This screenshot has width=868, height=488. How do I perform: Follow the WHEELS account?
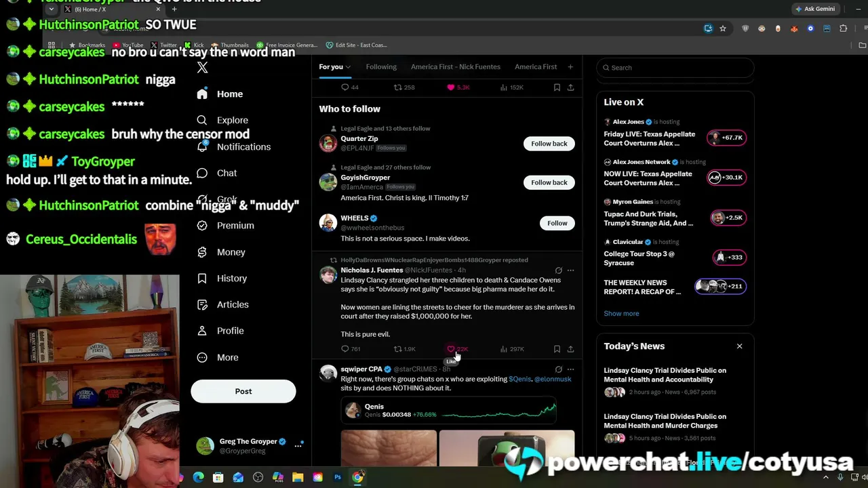557,223
